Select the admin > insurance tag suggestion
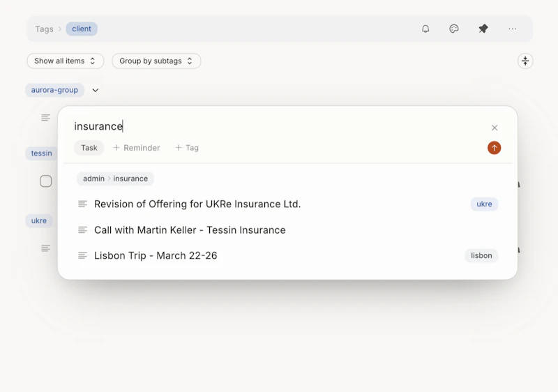 click(x=115, y=179)
